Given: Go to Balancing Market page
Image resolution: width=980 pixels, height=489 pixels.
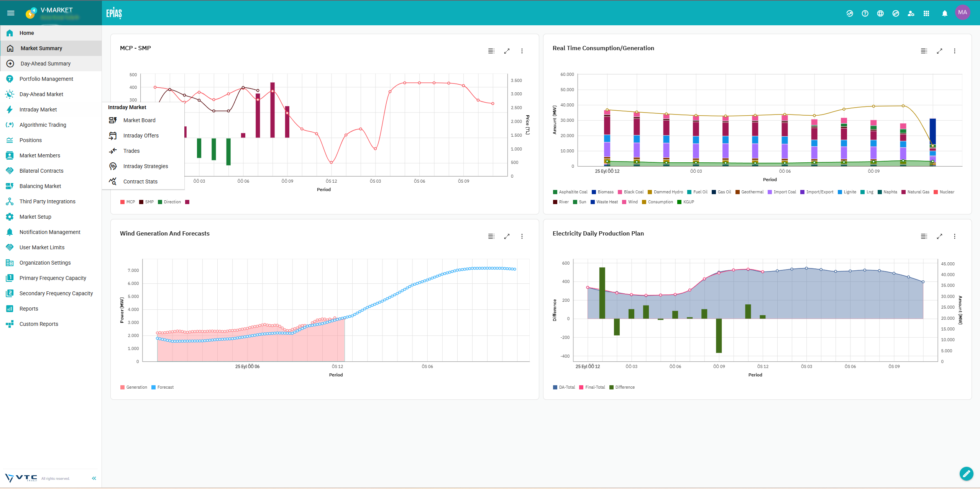Looking at the screenshot, I should [40, 186].
